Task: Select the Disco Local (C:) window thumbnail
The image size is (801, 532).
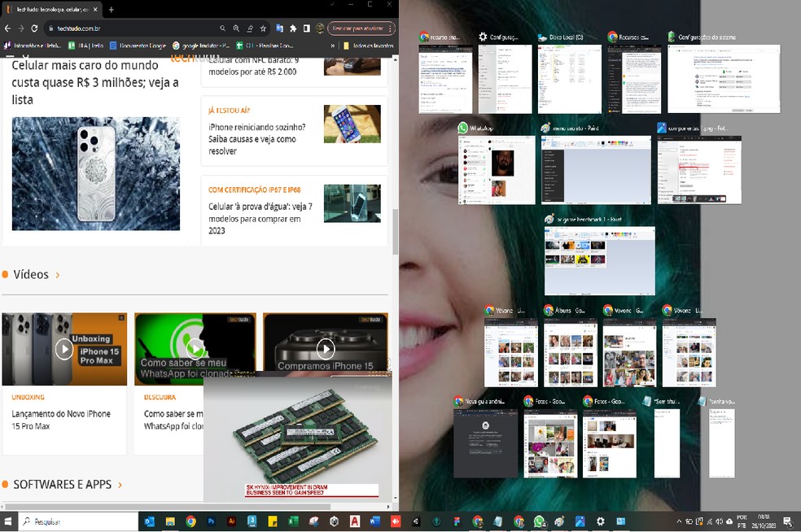Action: click(569, 78)
